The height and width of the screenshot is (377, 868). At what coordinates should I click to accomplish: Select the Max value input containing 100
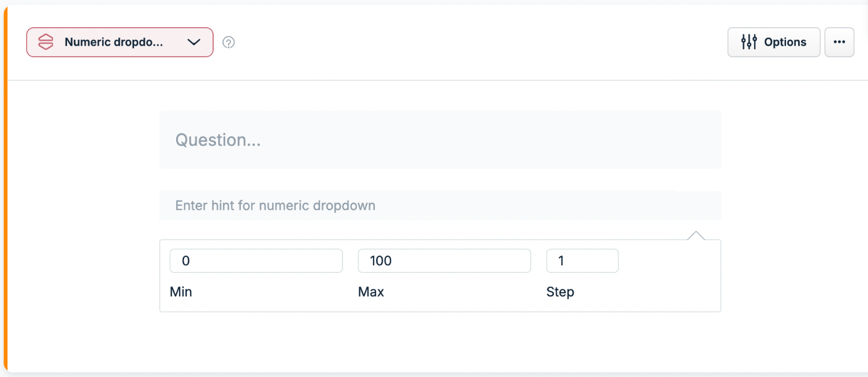[x=444, y=261]
